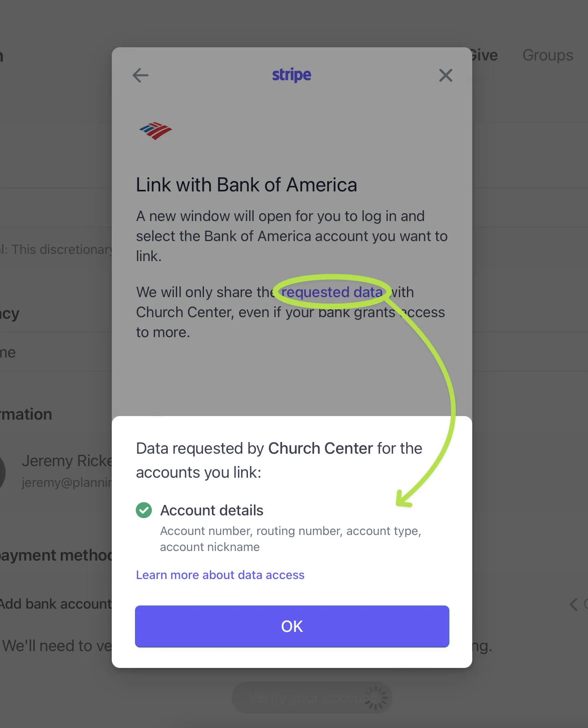Click the Bank of America logo
Viewport: 588px width, 728px height.
coord(156,131)
